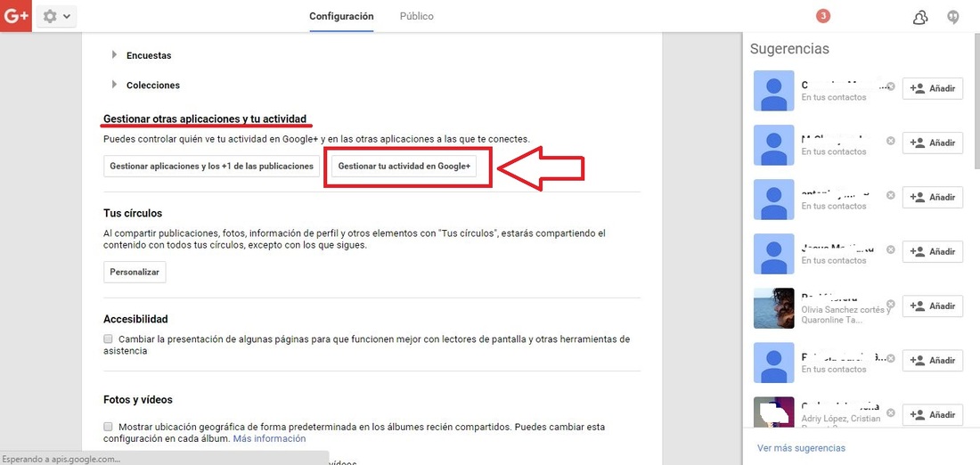Click the Accesibilidad heading
This screenshot has height=465, width=980.
coord(135,319)
